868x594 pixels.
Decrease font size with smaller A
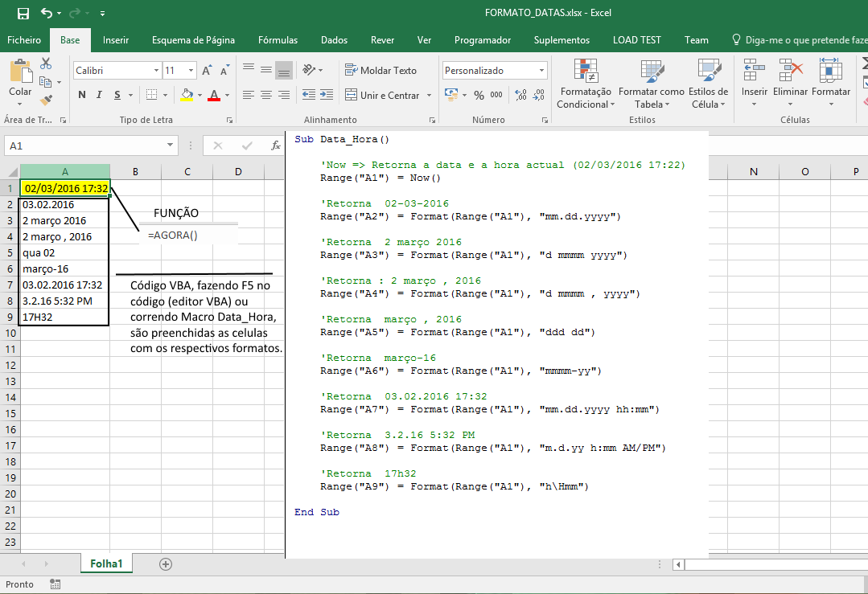[224, 71]
